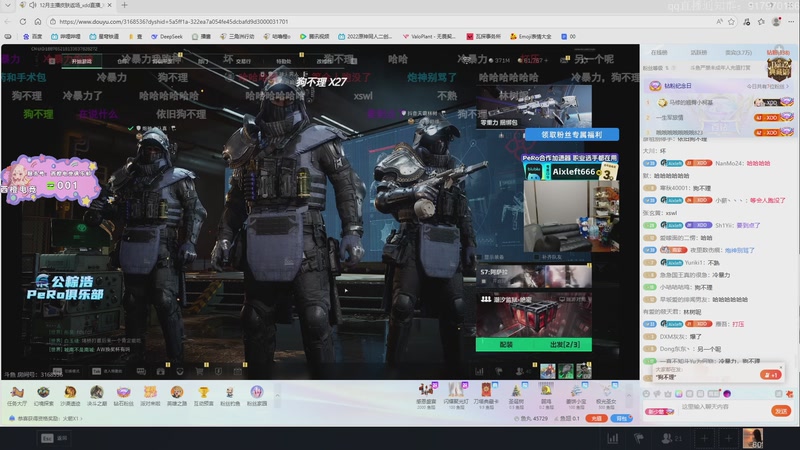Click the orange icon at chat toolbar right

789,394
